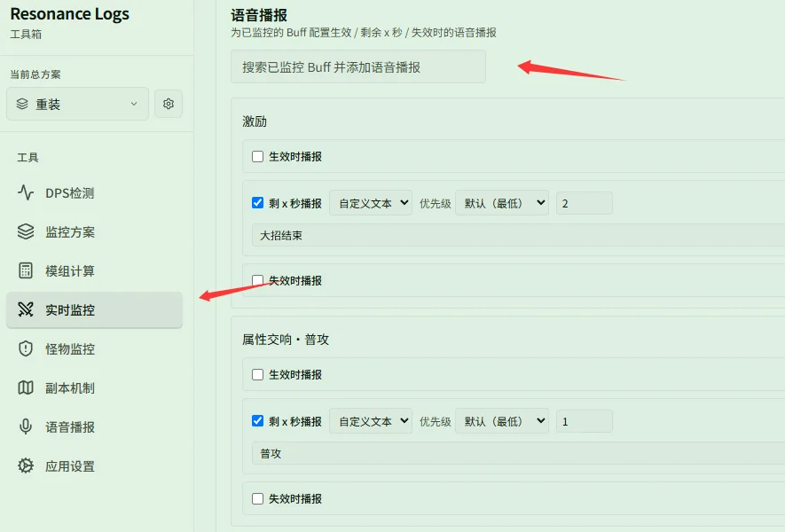
Task: Select 实时监控 in sidebar
Action: pos(95,309)
